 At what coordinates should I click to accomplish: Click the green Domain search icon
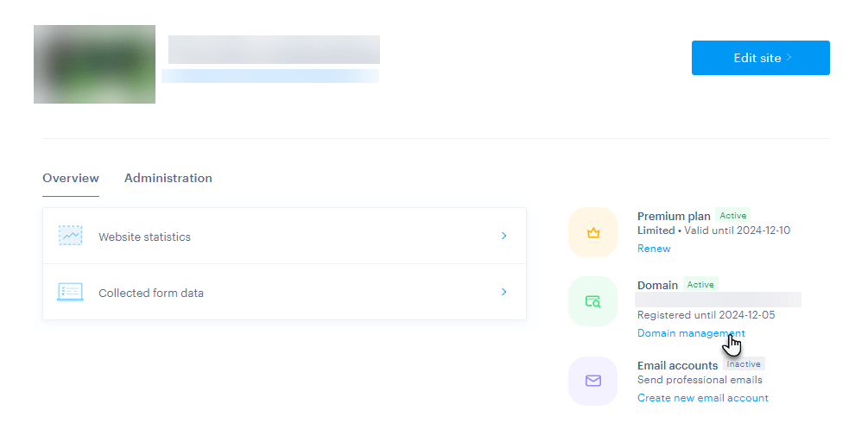[x=592, y=301]
